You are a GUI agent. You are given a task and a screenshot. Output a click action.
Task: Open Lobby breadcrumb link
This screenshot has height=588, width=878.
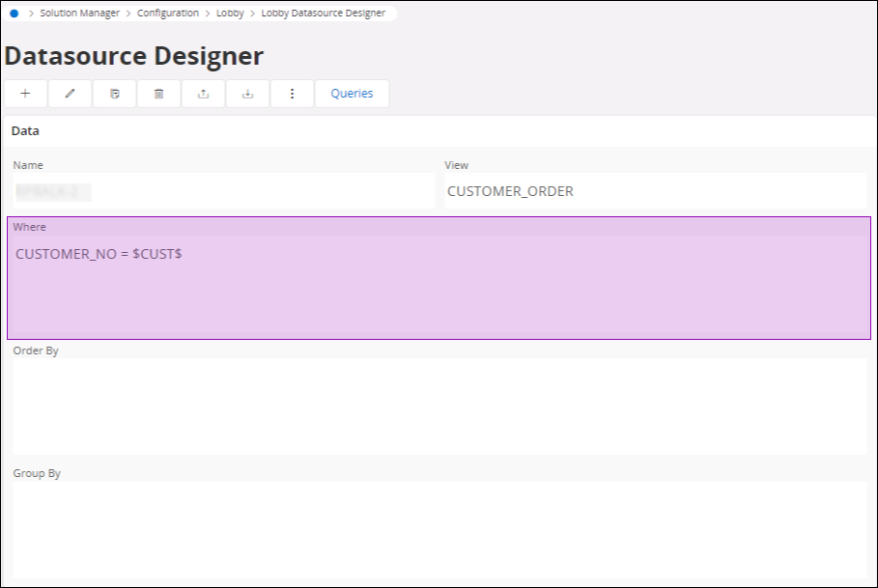pyautogui.click(x=230, y=14)
